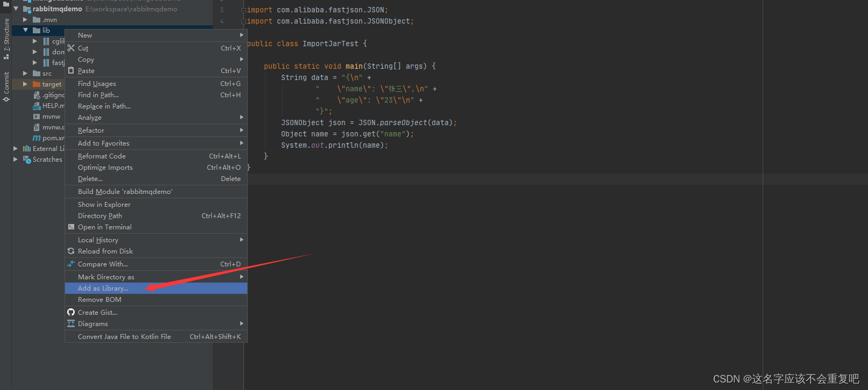Click the Compare With arrows icon

tap(71, 264)
